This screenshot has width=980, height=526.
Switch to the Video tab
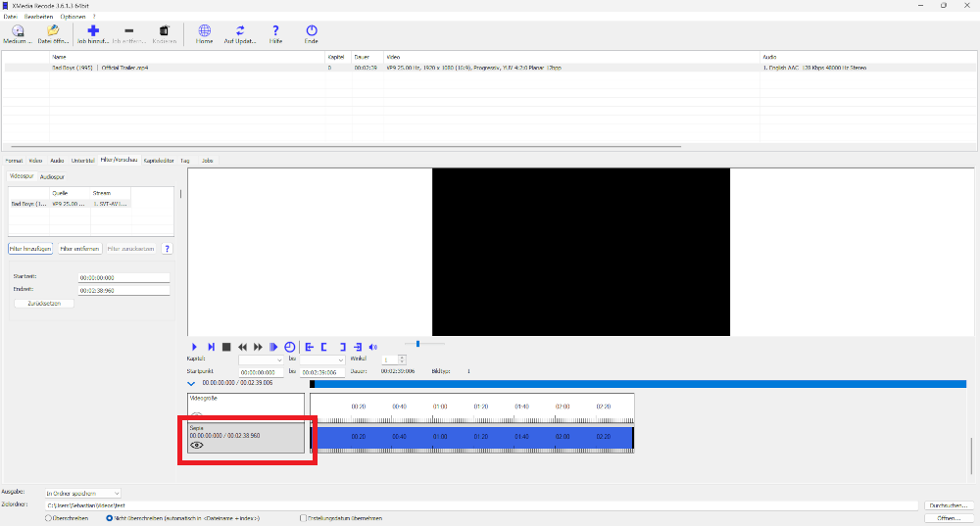click(x=35, y=161)
